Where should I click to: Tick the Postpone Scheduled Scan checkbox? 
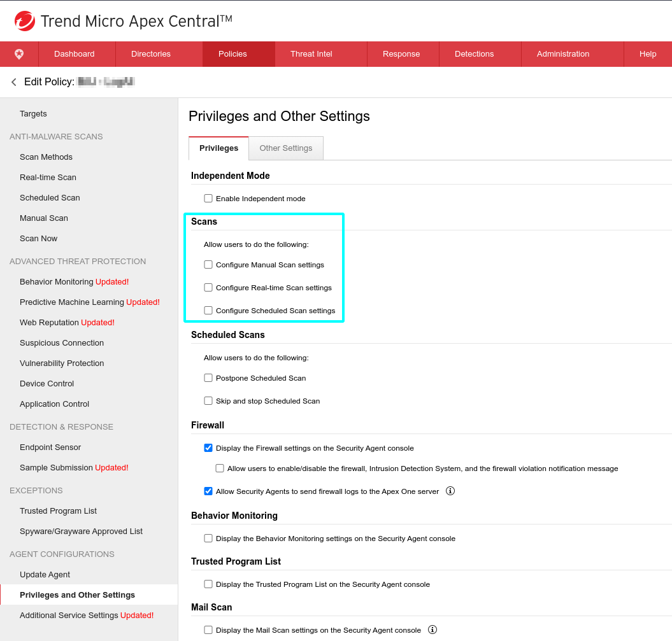[208, 377]
